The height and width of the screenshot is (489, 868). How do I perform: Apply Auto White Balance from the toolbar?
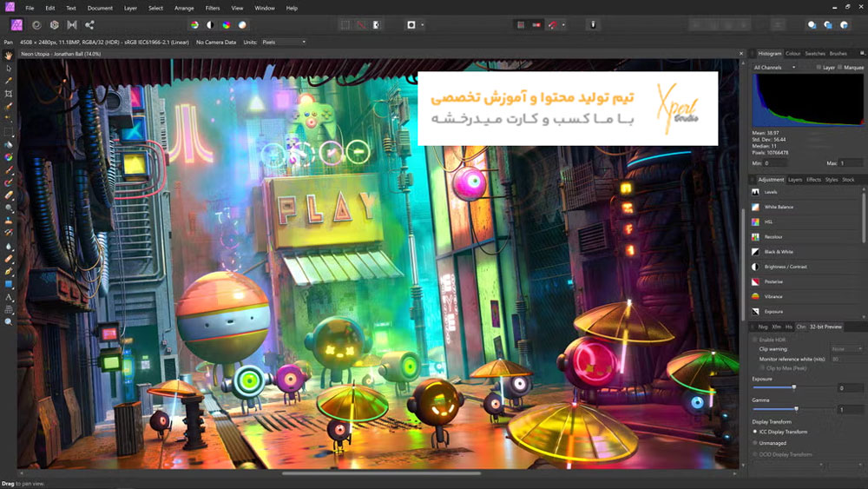point(242,25)
